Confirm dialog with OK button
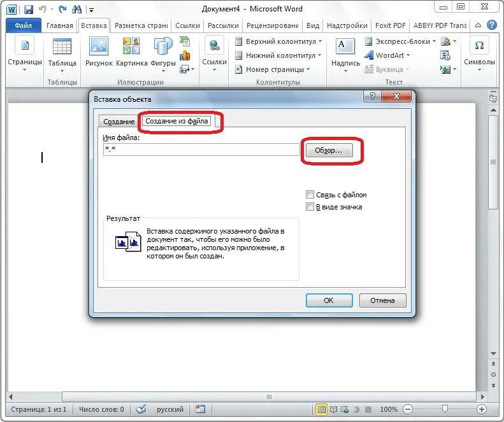The image size is (504, 422). tap(329, 300)
